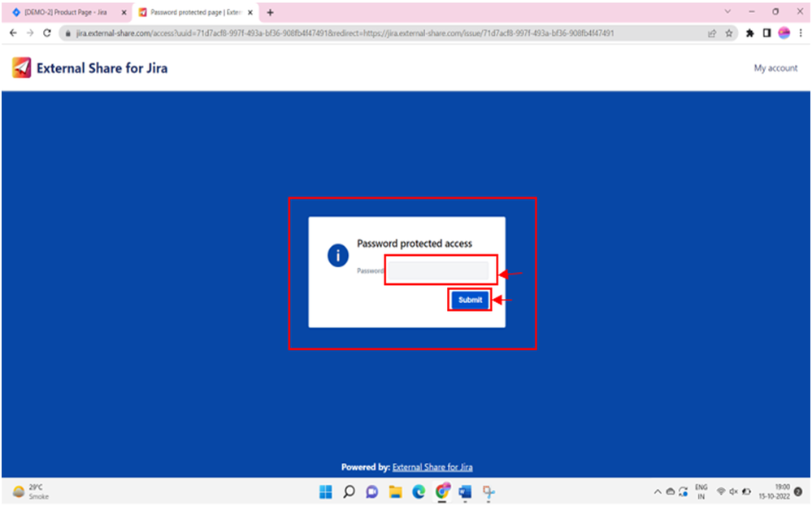Open browser extensions puzzle icon
This screenshot has width=812, height=506.
[x=749, y=33]
